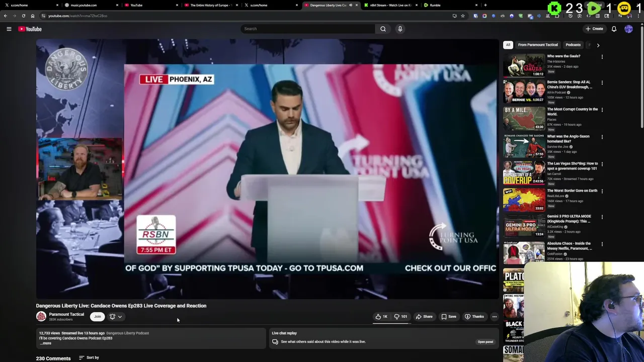The width and height of the screenshot is (644, 362).
Task: Click '12,733 views Streamed live 13 hours ago'
Action: (x=72, y=333)
